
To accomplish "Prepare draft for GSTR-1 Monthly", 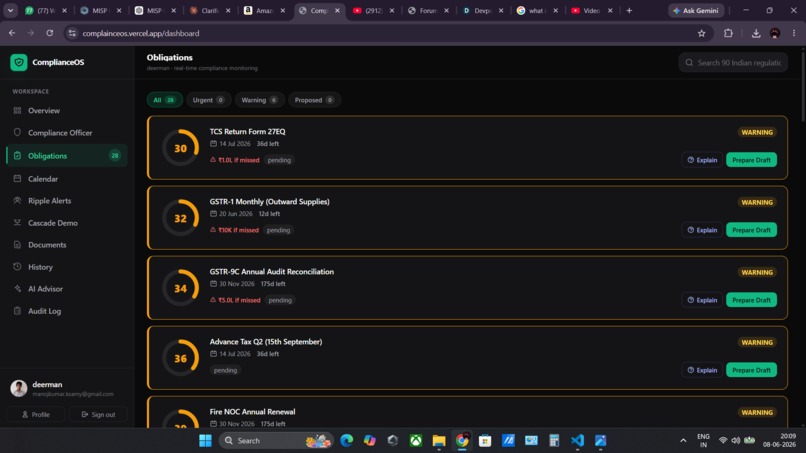I will tap(751, 230).
